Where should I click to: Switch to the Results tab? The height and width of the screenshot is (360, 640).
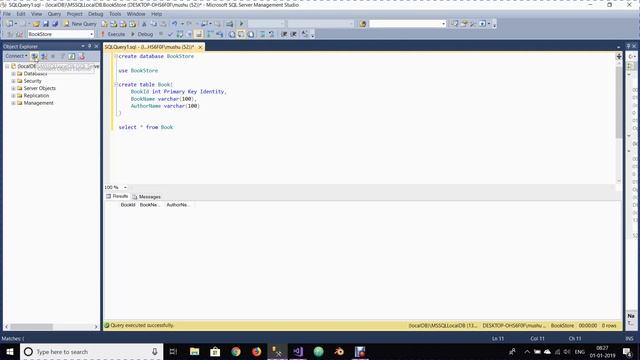pyautogui.click(x=117, y=196)
